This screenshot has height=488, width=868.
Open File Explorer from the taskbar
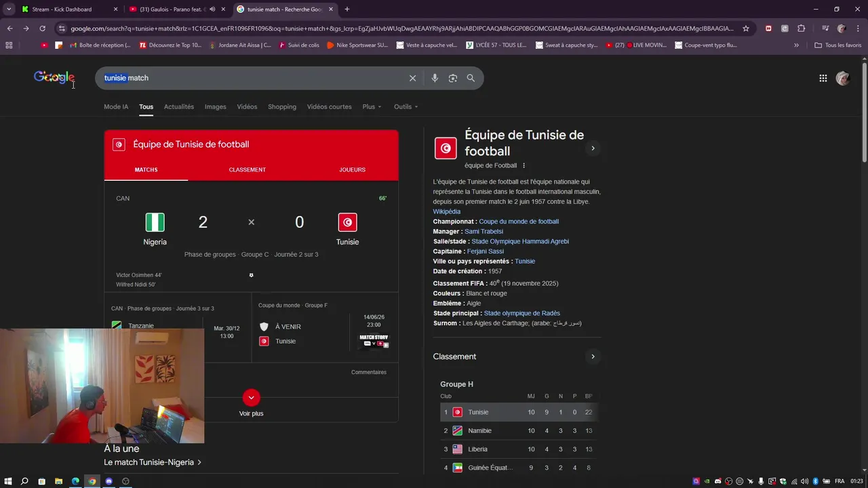click(58, 481)
